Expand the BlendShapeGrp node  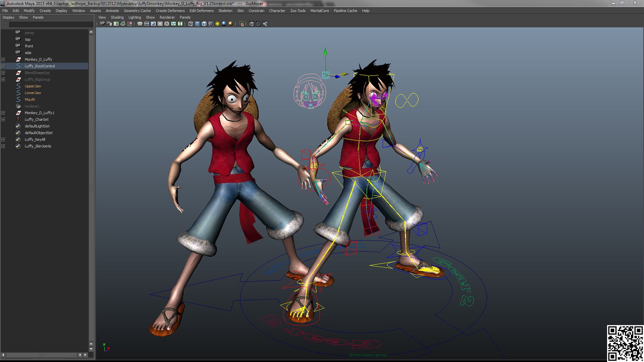point(3,73)
